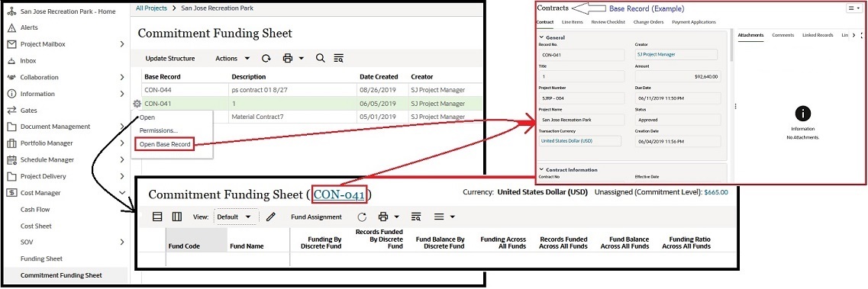The image size is (868, 289).
Task: Expand the SOV submenu chevron
Action: (x=122, y=242)
